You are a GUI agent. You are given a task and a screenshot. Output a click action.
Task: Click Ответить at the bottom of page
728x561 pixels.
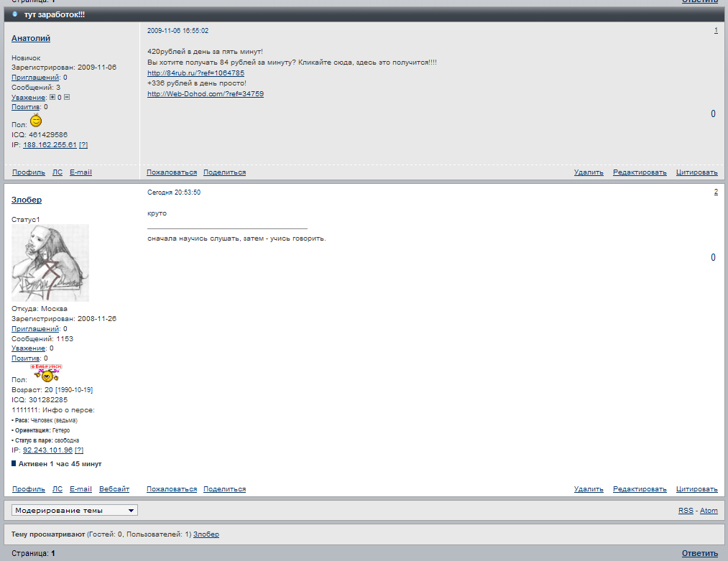[x=700, y=553]
